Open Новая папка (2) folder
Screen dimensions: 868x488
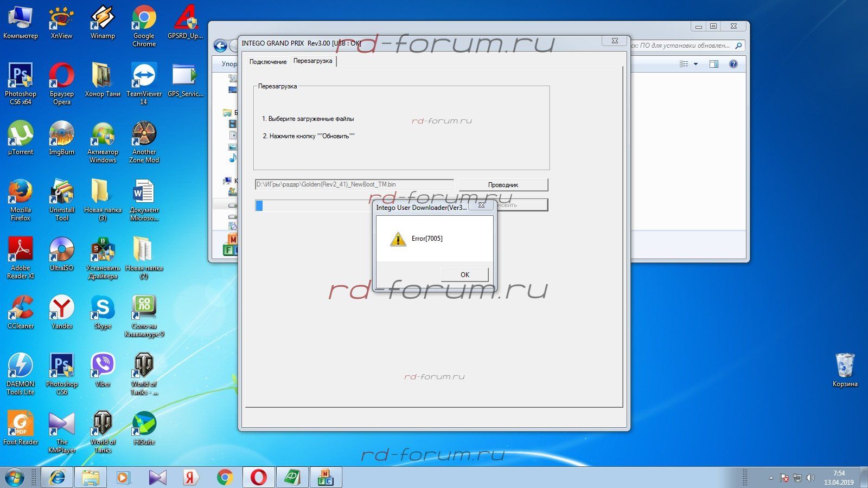pos(144,258)
